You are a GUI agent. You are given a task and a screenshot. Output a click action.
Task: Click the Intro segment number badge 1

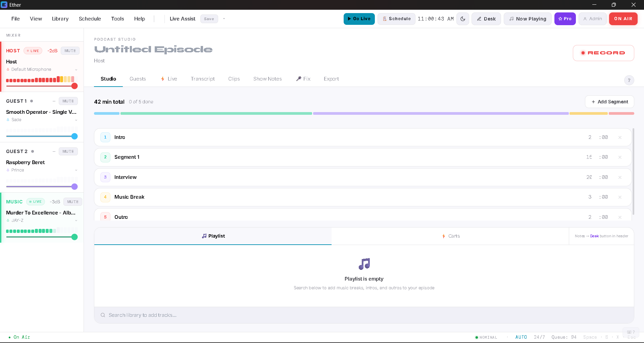[x=105, y=137]
